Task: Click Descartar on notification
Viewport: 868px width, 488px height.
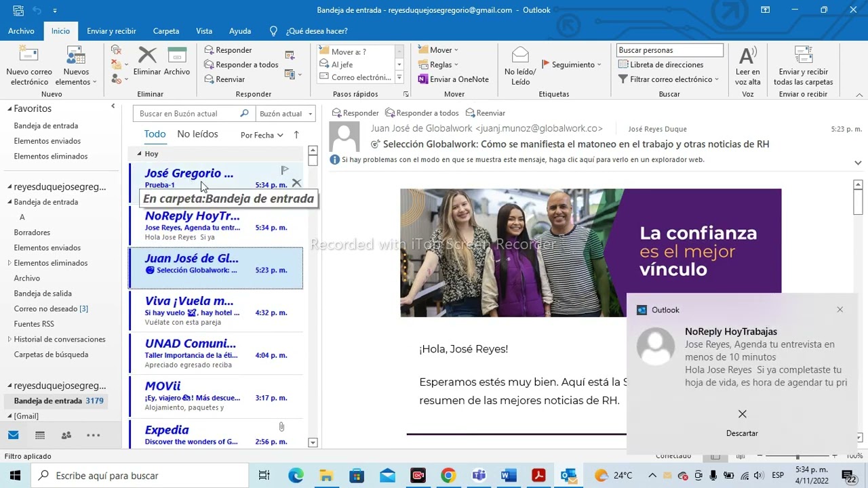Action: tap(742, 422)
